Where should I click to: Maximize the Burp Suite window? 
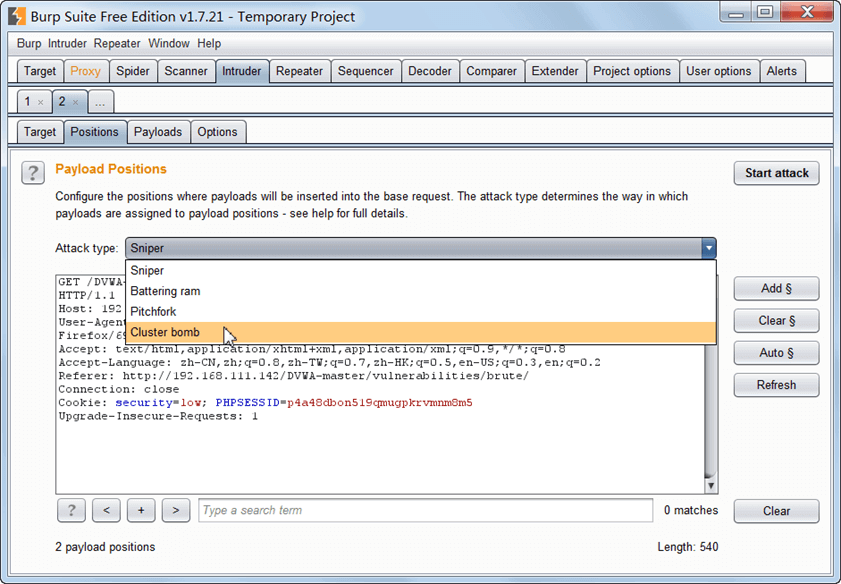tap(765, 12)
